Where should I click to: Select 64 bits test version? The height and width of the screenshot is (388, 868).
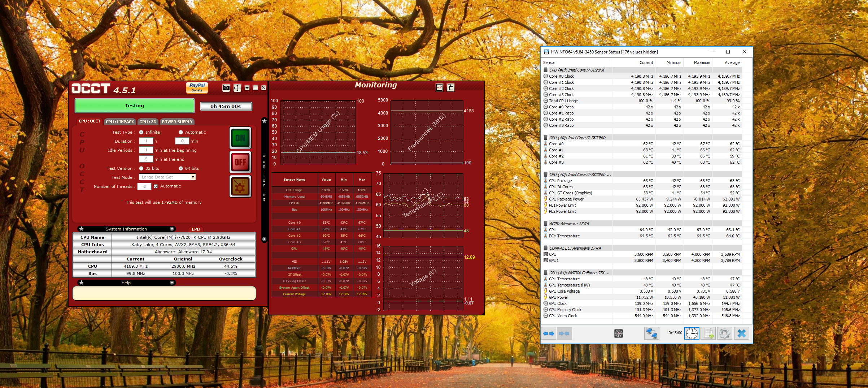tap(181, 168)
